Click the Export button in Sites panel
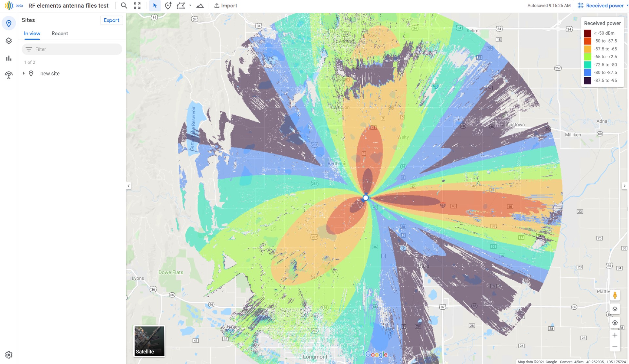 111,20
